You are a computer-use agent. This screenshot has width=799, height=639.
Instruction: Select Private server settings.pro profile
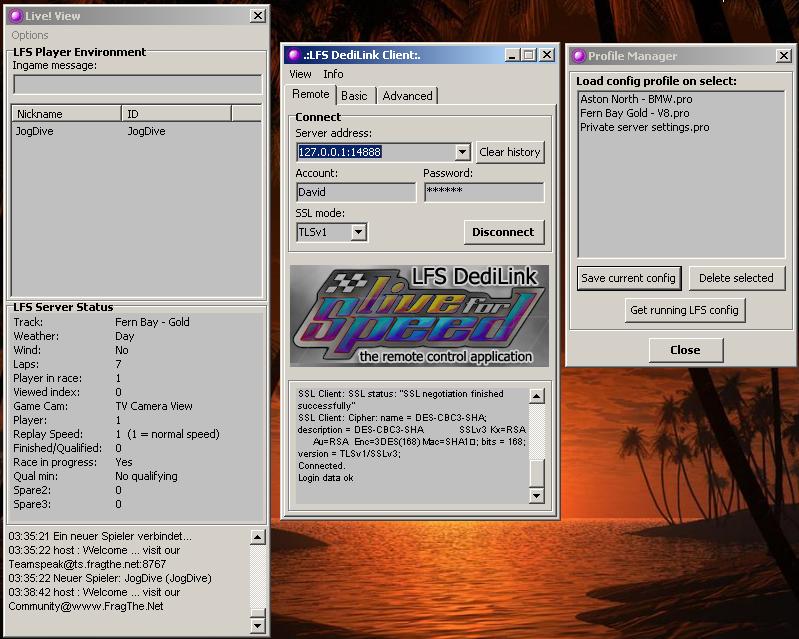(645, 127)
